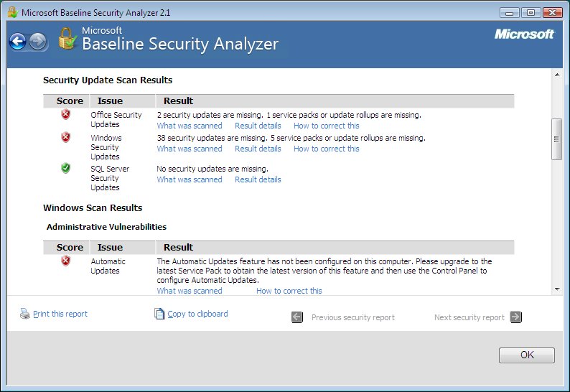Click the scrollbar down arrow
This screenshot has height=392, width=570.
pyautogui.click(x=557, y=289)
